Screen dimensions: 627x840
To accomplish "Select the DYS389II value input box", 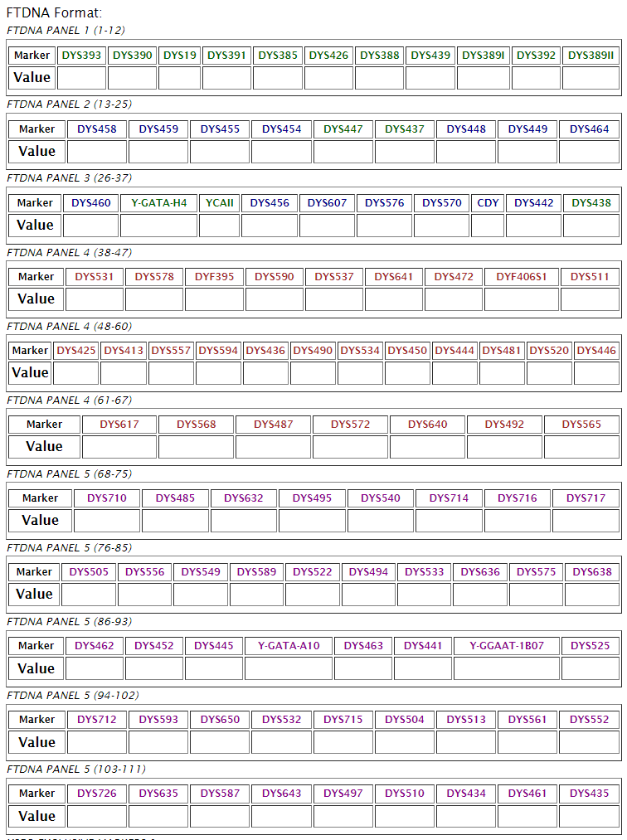I will [591, 78].
